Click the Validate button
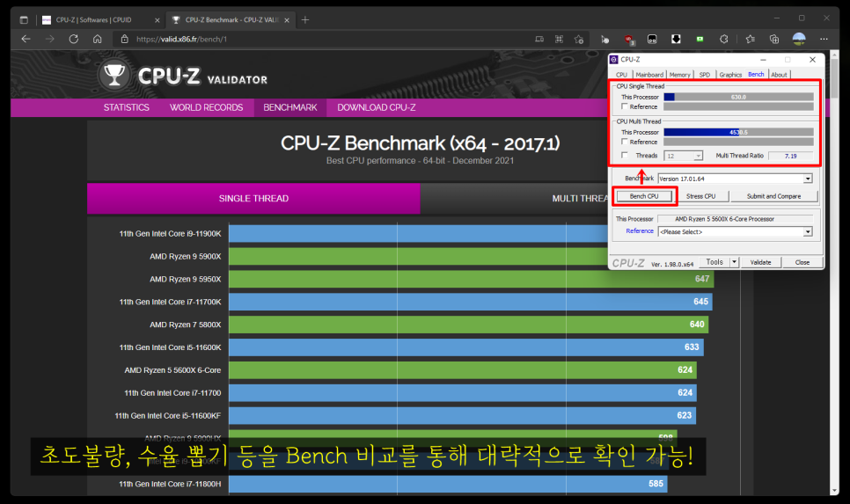This screenshot has height=504, width=850. pyautogui.click(x=760, y=262)
